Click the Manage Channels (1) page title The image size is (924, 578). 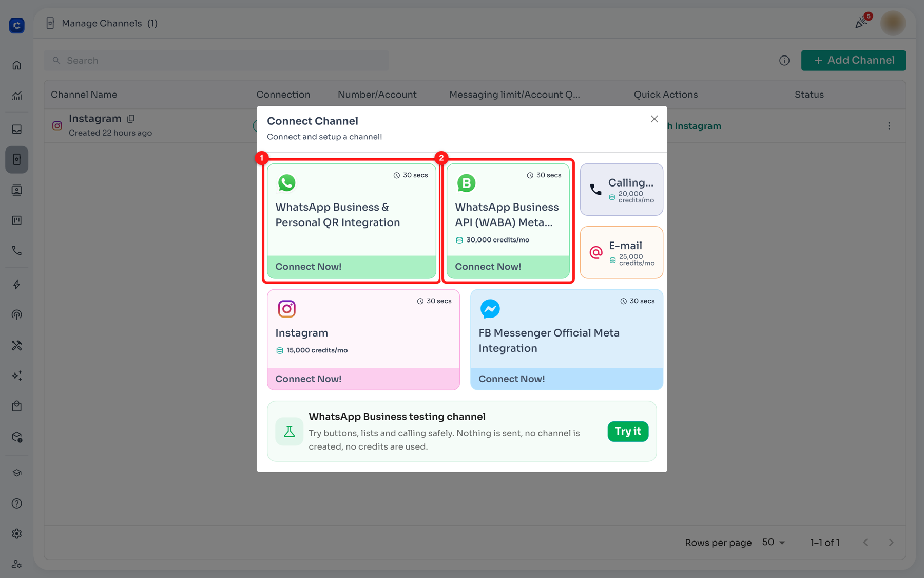click(109, 23)
